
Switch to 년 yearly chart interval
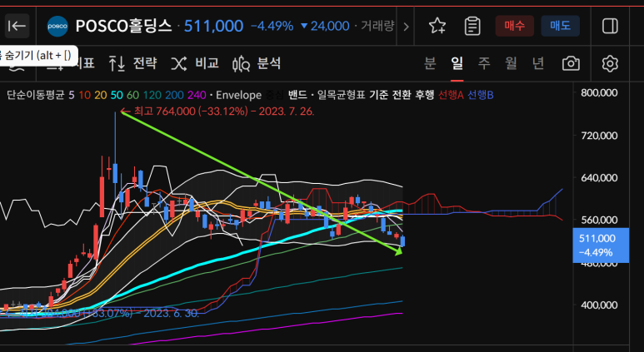click(x=538, y=63)
